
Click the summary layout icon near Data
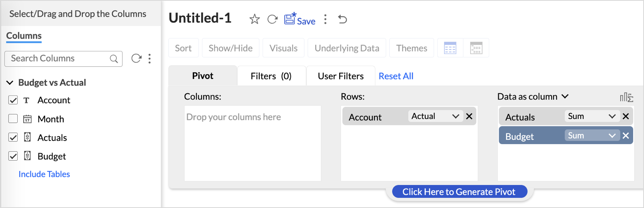point(626,97)
